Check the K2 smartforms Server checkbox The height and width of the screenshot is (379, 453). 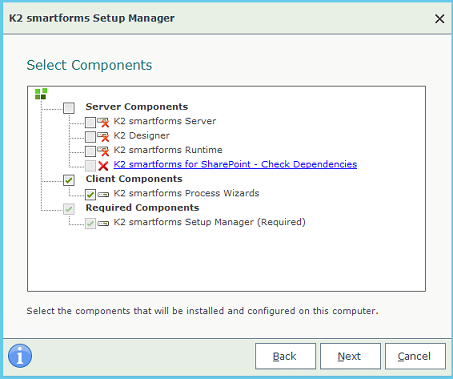(x=90, y=122)
